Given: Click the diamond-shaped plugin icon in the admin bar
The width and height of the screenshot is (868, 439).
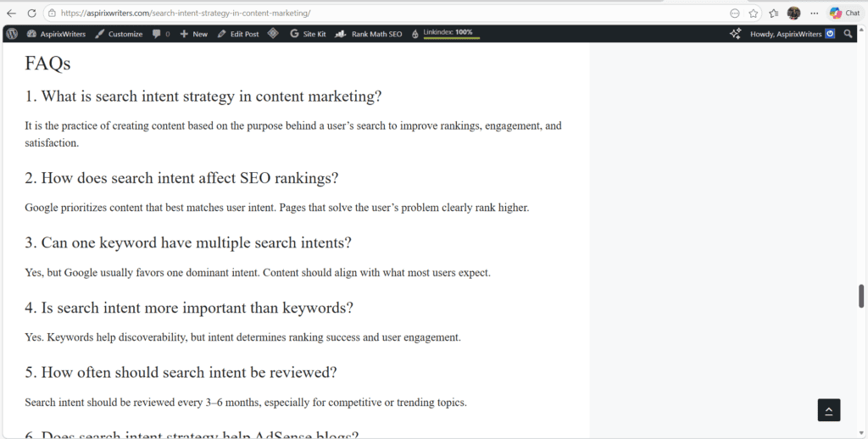Looking at the screenshot, I should 273,33.
